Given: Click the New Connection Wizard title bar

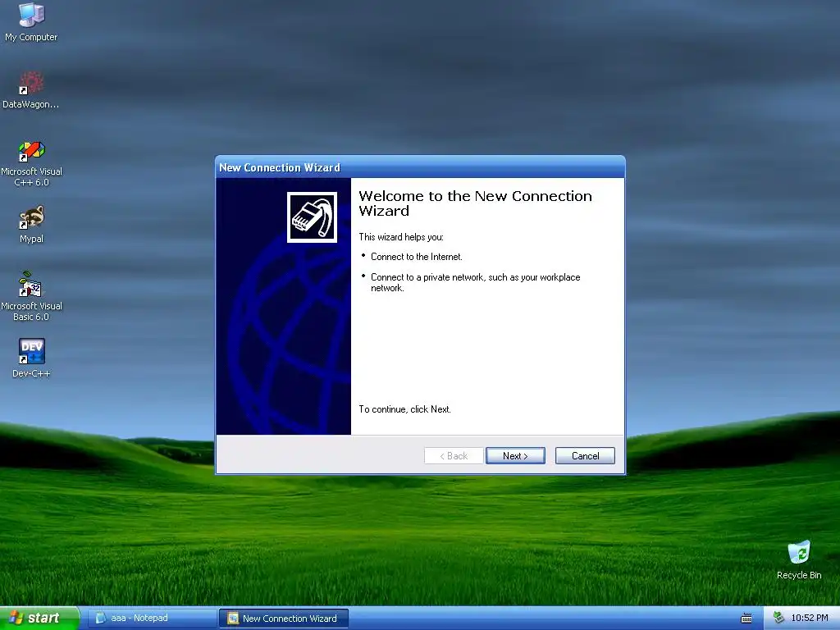Looking at the screenshot, I should tap(420, 167).
